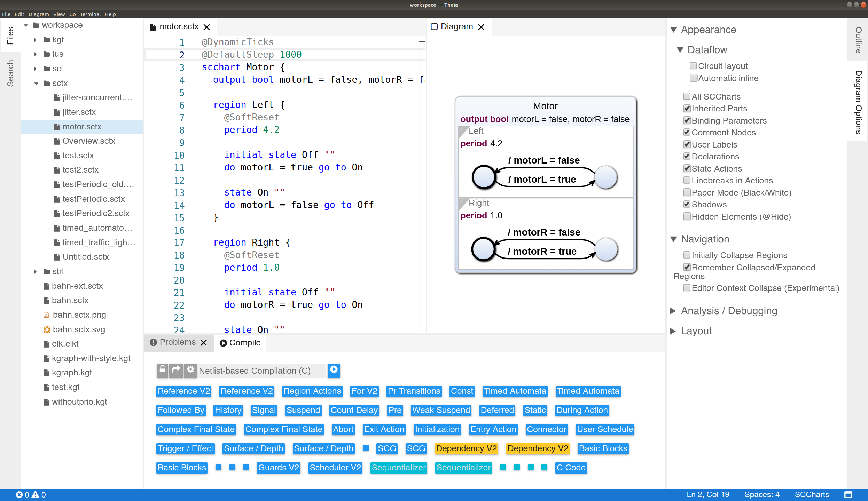This screenshot has height=501, width=868.
Task: Click the status bar panel toggle icon
Action: (849, 495)
